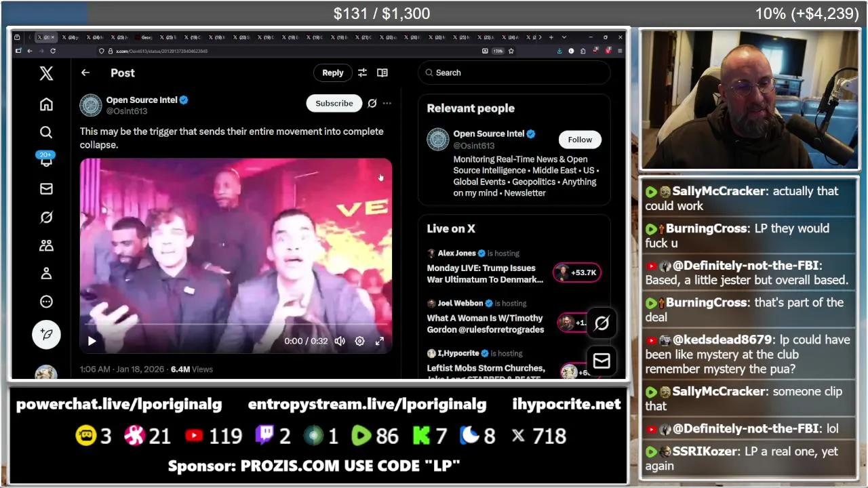
Task: Expand the More circle menu in sidebar
Action: coord(46,302)
